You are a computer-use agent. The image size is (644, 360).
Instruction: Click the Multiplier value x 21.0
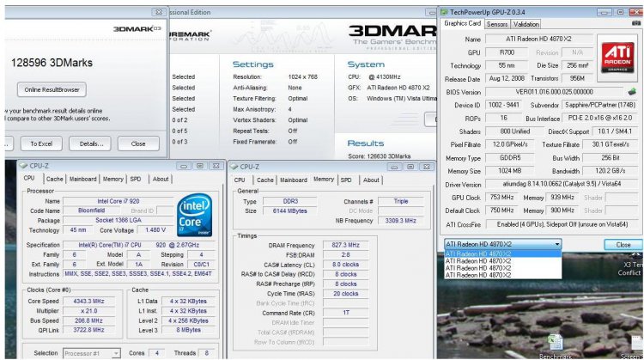point(88,311)
